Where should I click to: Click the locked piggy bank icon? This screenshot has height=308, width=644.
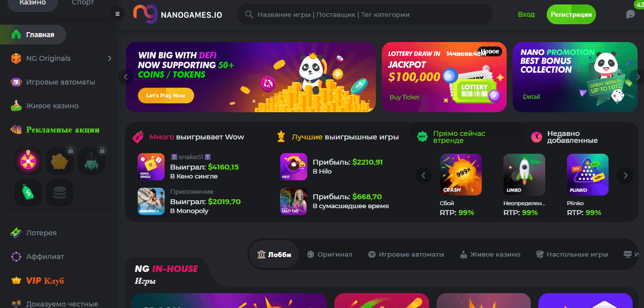[60, 161]
